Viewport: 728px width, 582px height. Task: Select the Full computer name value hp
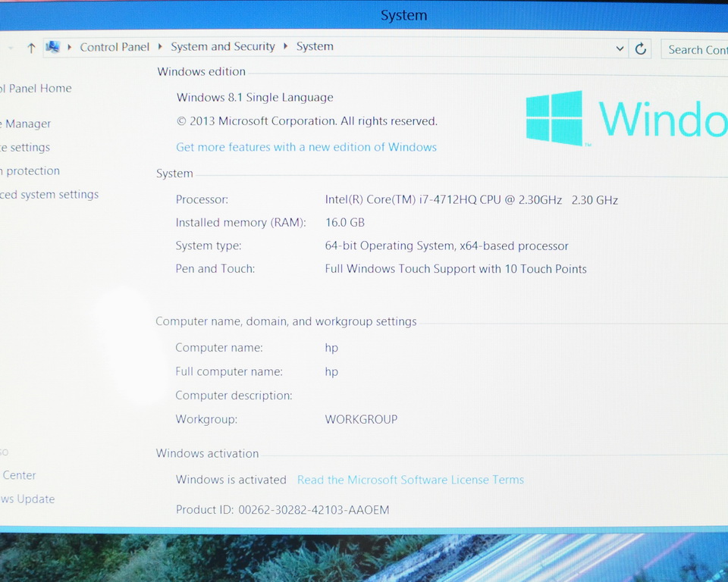(x=331, y=372)
